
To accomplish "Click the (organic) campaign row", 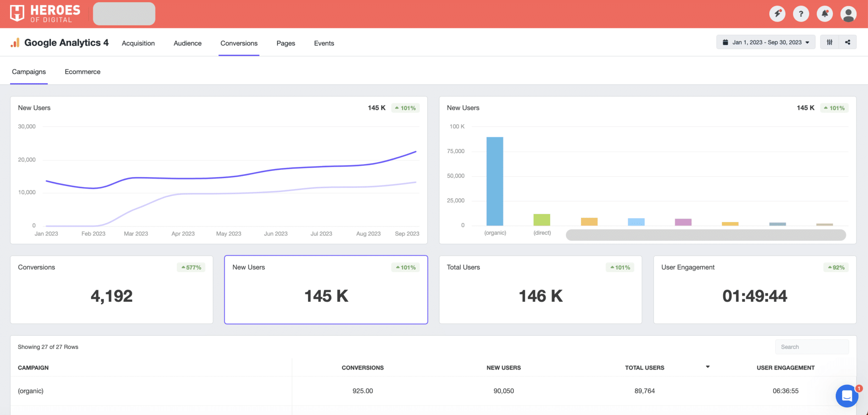I will tap(31, 390).
